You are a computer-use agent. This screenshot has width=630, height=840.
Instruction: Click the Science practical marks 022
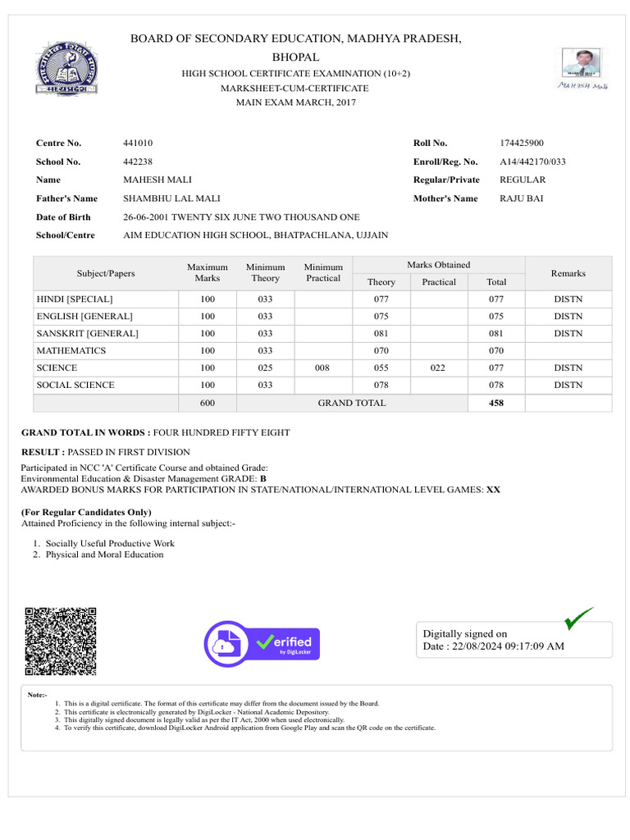click(438, 368)
